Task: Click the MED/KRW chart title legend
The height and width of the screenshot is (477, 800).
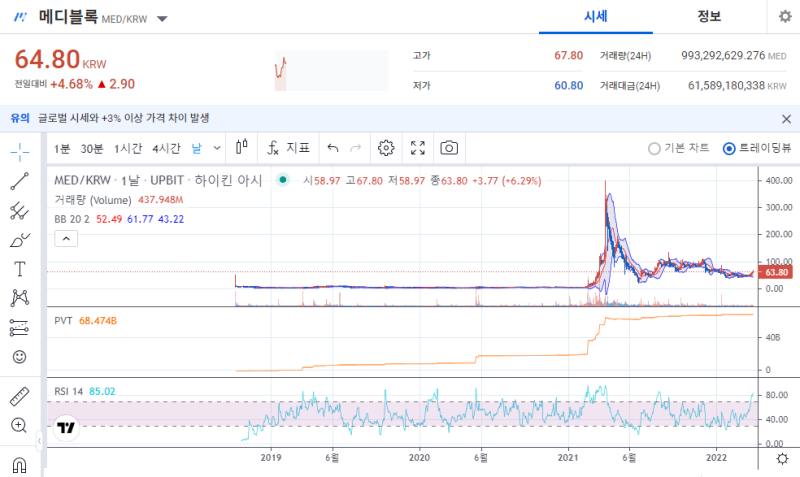Action: 158,180
